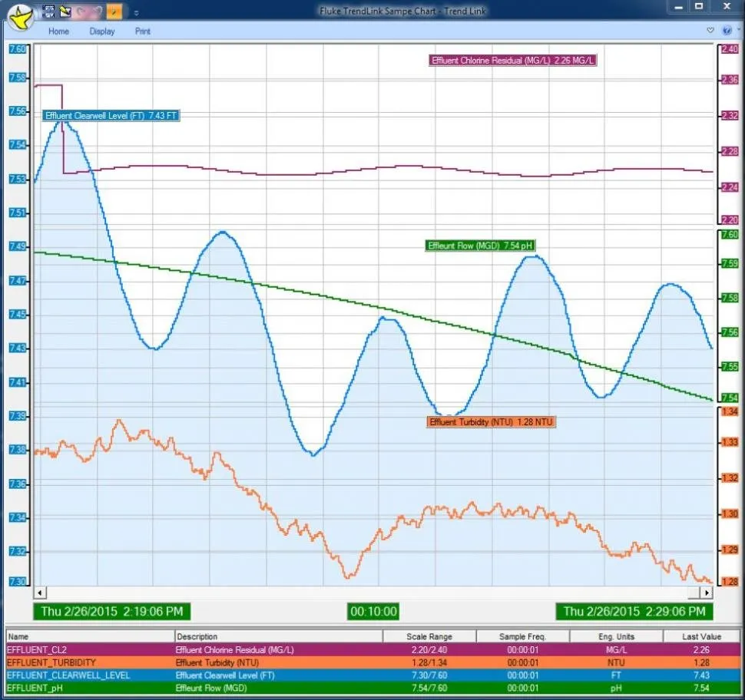Click the orange highlighted quick access icon
The height and width of the screenshot is (700, 745).
click(114, 12)
